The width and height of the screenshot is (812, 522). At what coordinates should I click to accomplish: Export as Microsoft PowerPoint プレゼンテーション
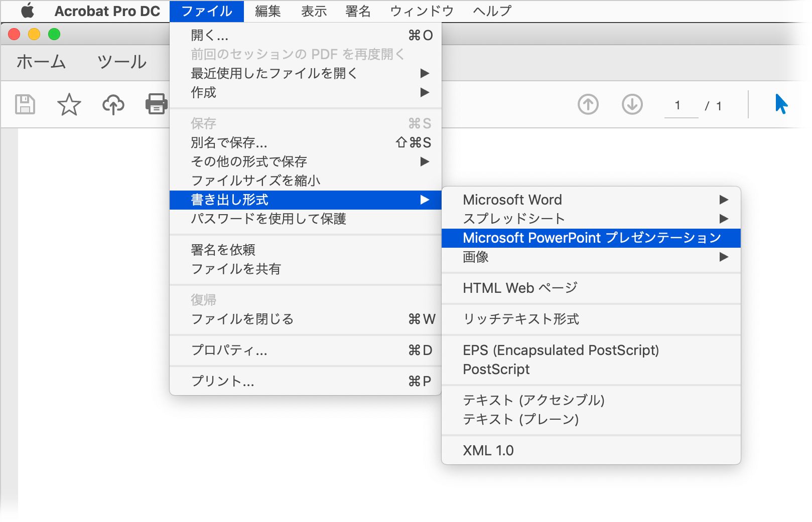[x=591, y=238]
